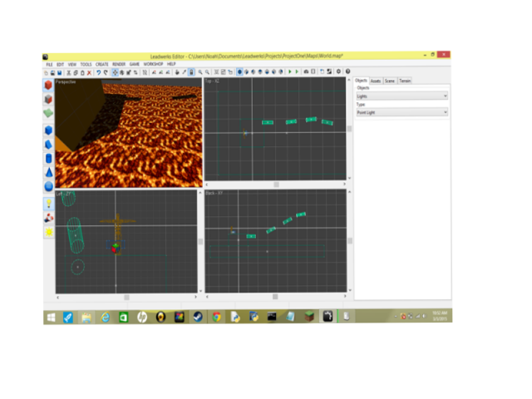Select the red box object tool
The width and height of the screenshot is (532, 399).
tap(48, 86)
